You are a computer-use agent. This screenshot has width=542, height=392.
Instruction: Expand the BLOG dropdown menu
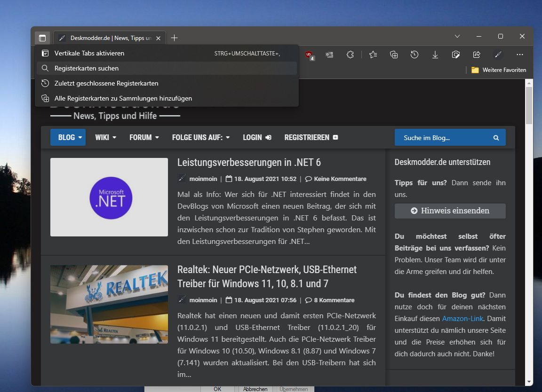(x=68, y=137)
